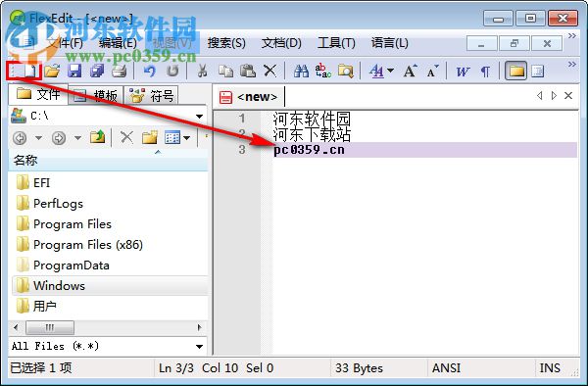Open Find with binoculars icon
This screenshot has height=386, width=588.
(x=301, y=71)
